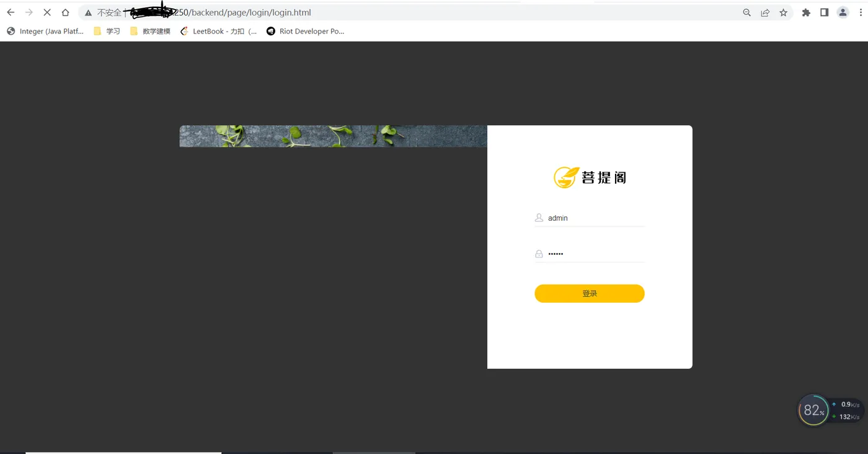The width and height of the screenshot is (868, 454).
Task: Click the user icon beside admin
Action: [x=539, y=218]
